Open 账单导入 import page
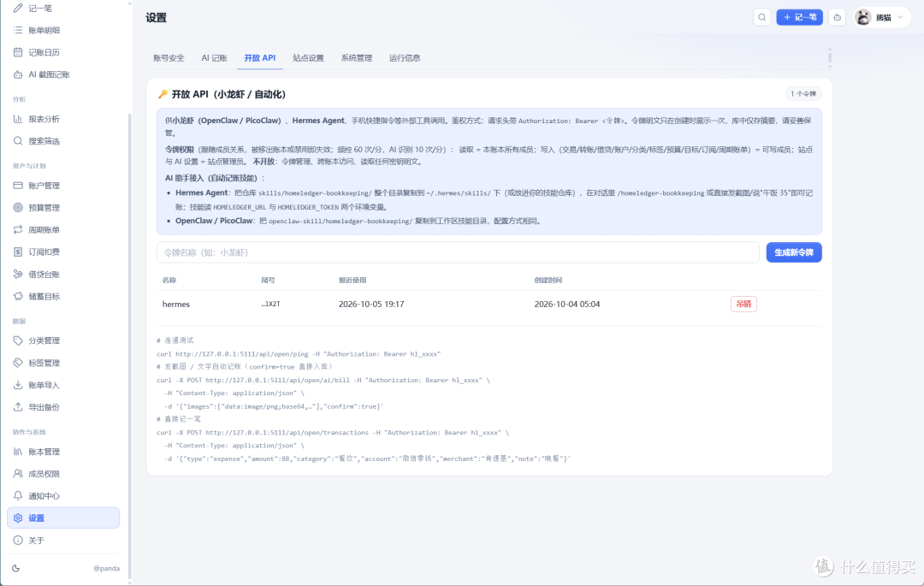Viewport: 924px width, 586px height. pos(63,385)
